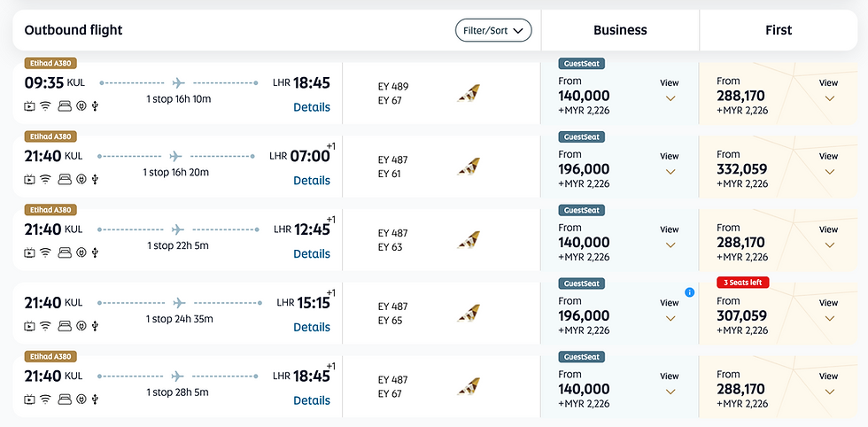The image size is (868, 427).
Task: Open the Filter/Sort dropdown
Action: click(x=493, y=30)
